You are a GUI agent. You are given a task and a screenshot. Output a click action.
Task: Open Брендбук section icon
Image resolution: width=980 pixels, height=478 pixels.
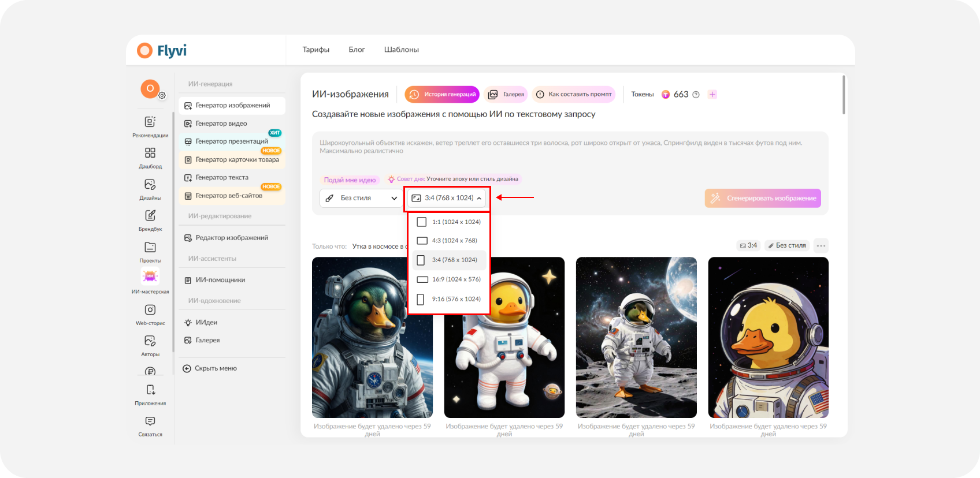pos(150,215)
